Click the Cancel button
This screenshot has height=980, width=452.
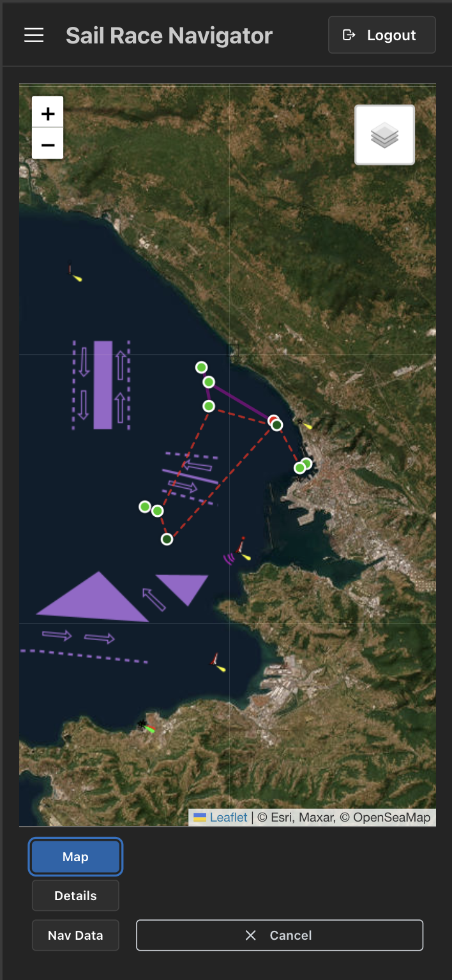[x=280, y=935]
